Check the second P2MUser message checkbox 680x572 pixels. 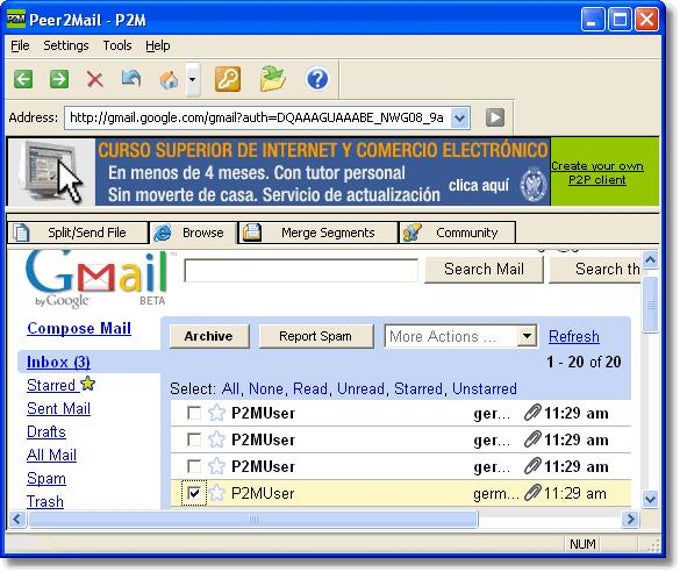point(193,440)
